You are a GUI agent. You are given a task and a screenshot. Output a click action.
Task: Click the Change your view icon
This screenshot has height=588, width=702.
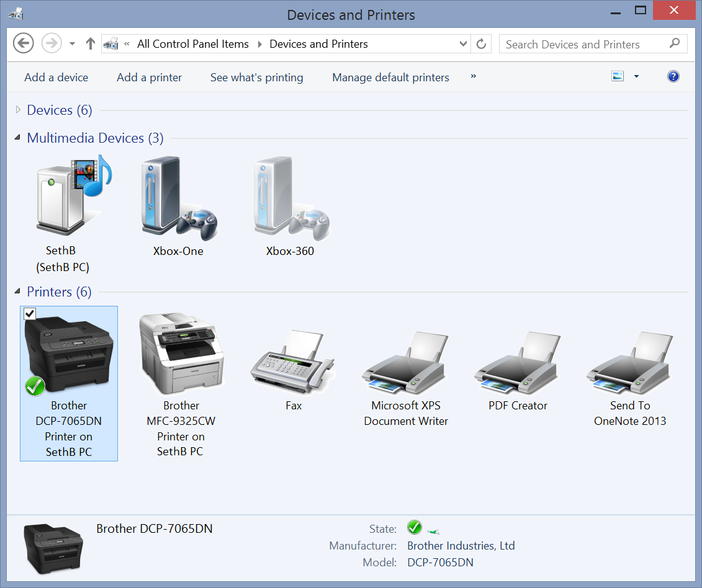[x=618, y=76]
